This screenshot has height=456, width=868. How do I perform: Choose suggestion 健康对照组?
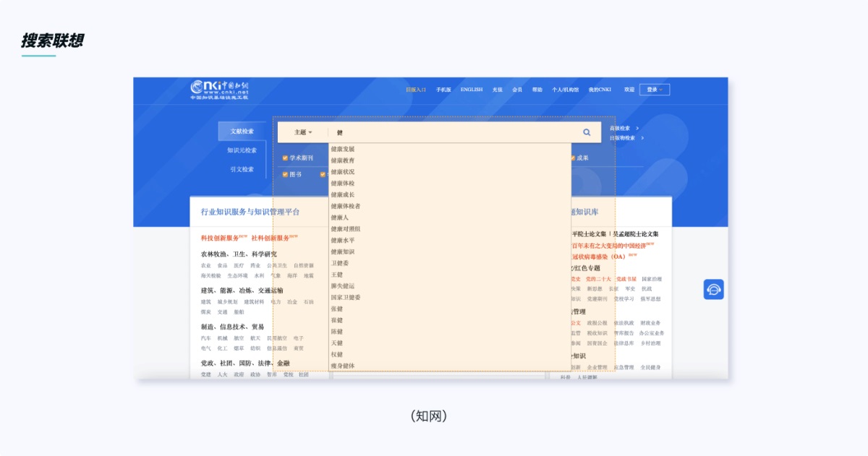coord(346,229)
